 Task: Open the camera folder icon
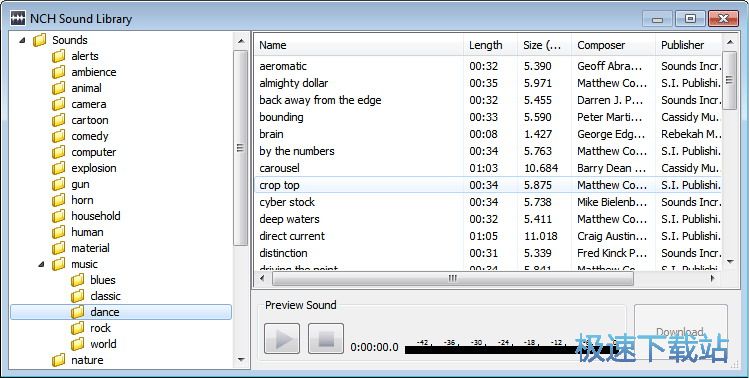click(x=59, y=104)
